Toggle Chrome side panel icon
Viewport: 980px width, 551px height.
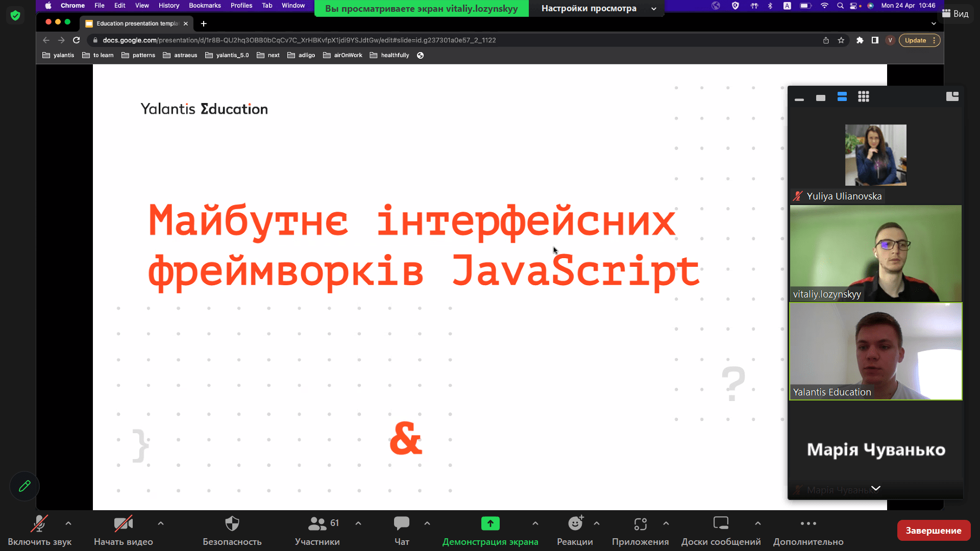click(875, 40)
